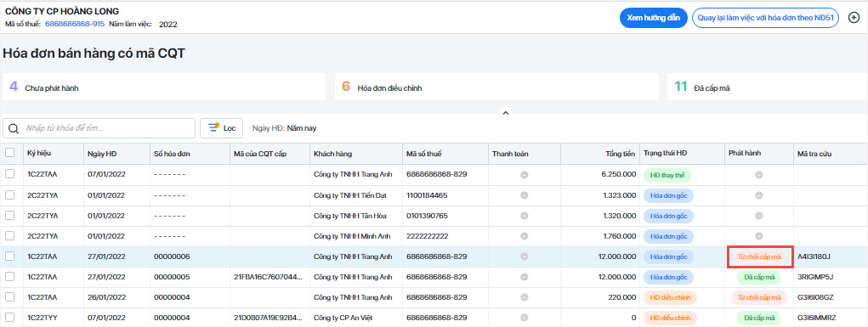Click publish status dot for Công ty TNHH Tiến Đạt
This screenshot has height=327, width=868.
[759, 195]
